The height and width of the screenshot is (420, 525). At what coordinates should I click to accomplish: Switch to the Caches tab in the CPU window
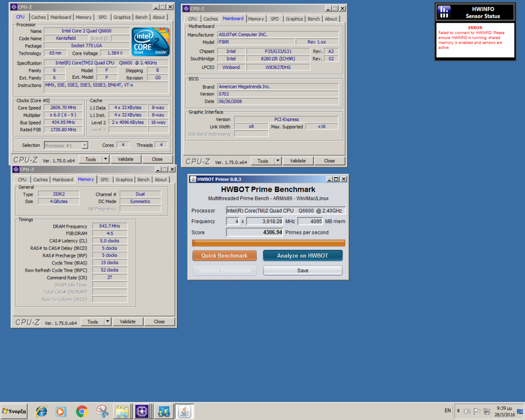pyautogui.click(x=38, y=17)
